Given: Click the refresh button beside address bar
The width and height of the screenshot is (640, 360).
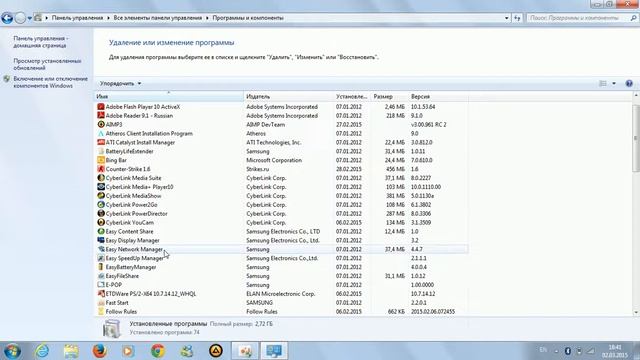Looking at the screenshot, I should click(x=517, y=18).
